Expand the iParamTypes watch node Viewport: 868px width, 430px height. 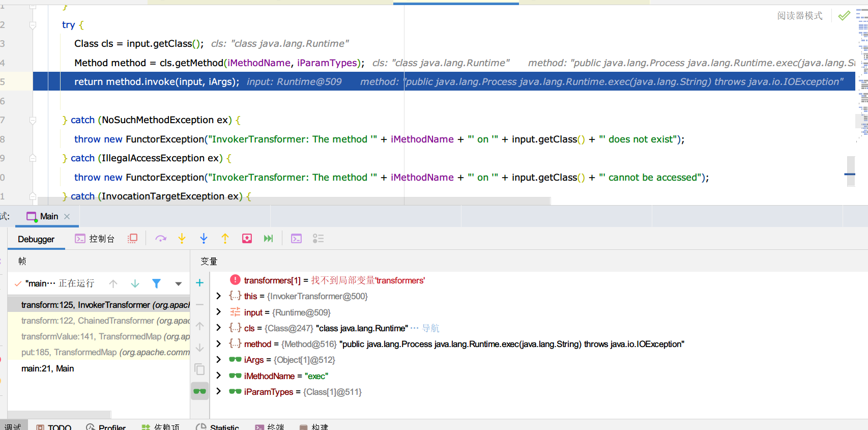coord(219,391)
